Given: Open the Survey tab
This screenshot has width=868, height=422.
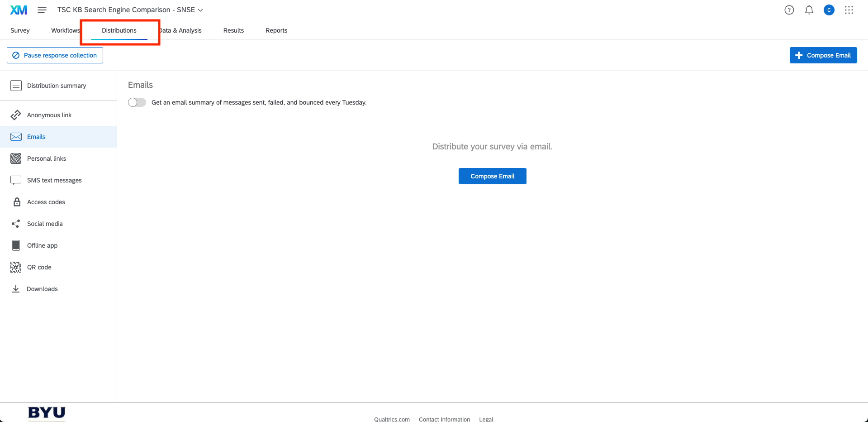Looking at the screenshot, I should 20,30.
